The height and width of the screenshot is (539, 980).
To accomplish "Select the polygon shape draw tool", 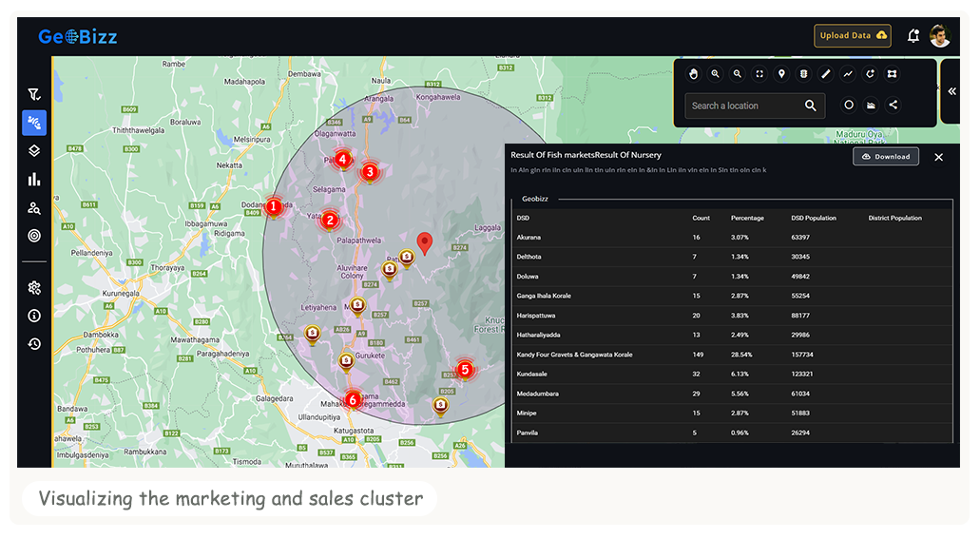I will 892,74.
